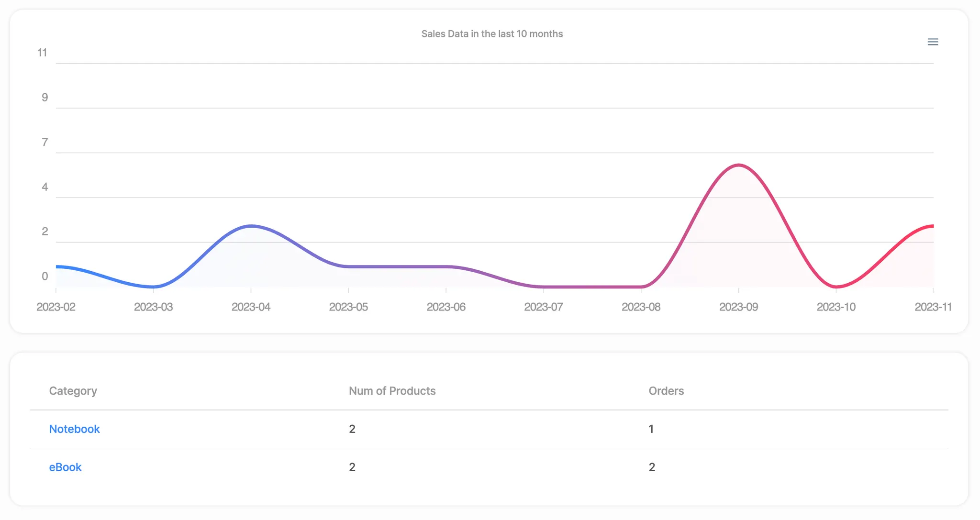Click the 2023-02 x-axis label
The image size is (980, 520).
tap(56, 307)
